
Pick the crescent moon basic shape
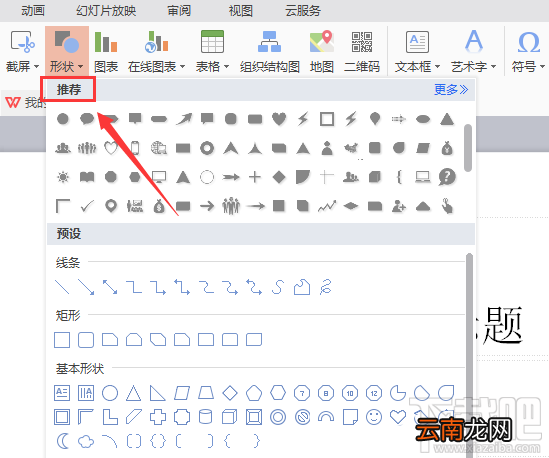pos(63,441)
